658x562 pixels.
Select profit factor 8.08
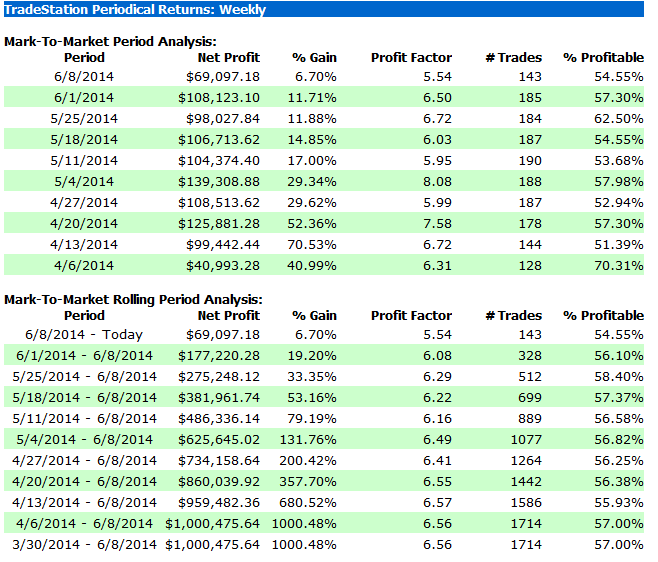tap(437, 182)
